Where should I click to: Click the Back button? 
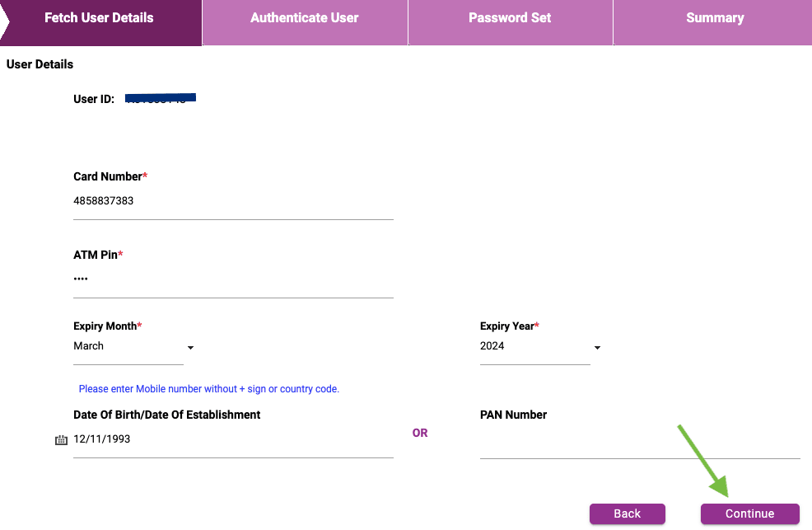628,514
